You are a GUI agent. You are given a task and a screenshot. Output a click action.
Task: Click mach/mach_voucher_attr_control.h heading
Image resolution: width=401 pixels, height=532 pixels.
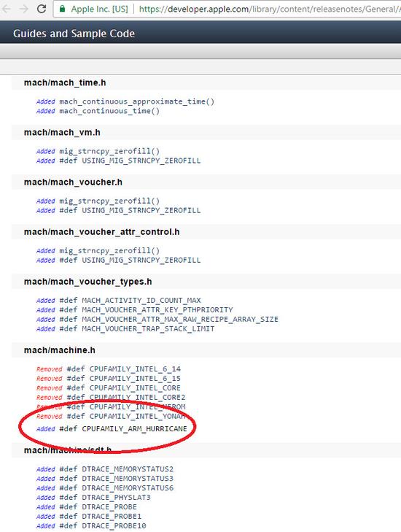pyautogui.click(x=101, y=232)
